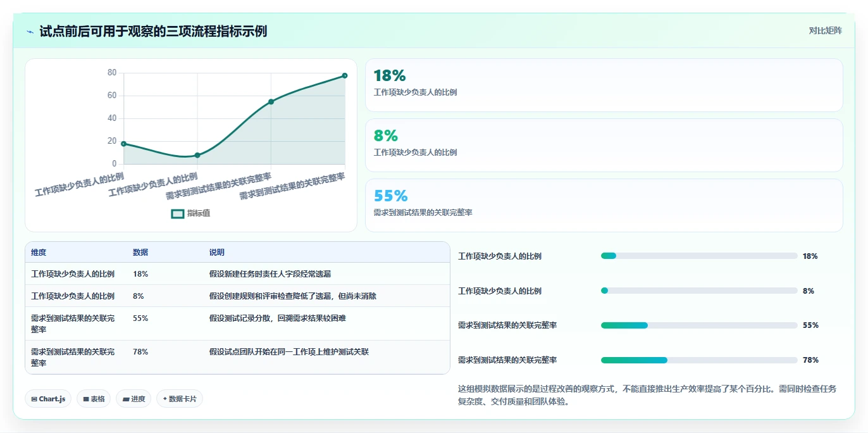The image size is (868, 433).
Task: Click the 对比矩阵 label in header
Action: tap(825, 30)
